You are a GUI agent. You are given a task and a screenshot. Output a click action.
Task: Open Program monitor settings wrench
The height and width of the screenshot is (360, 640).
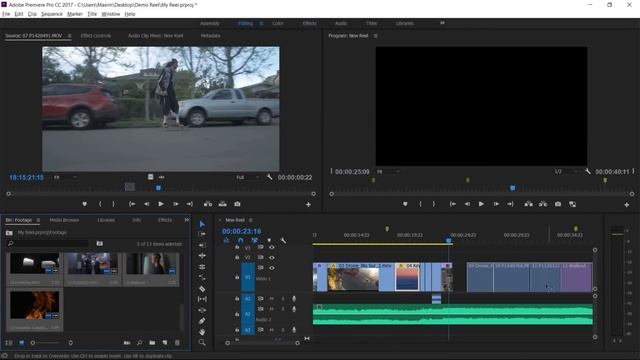[x=588, y=171]
